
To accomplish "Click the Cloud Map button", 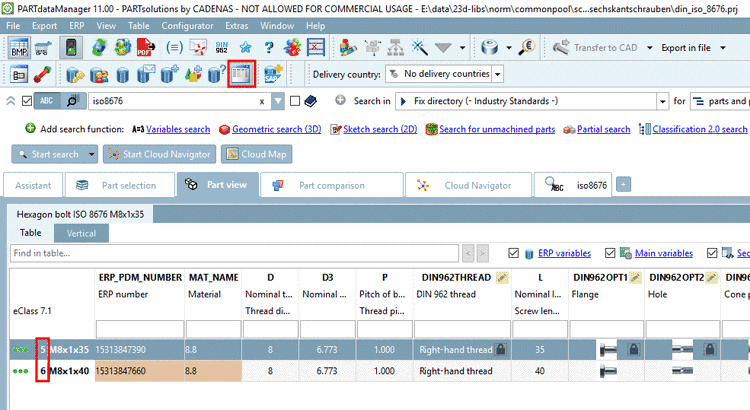I will pyautogui.click(x=257, y=155).
